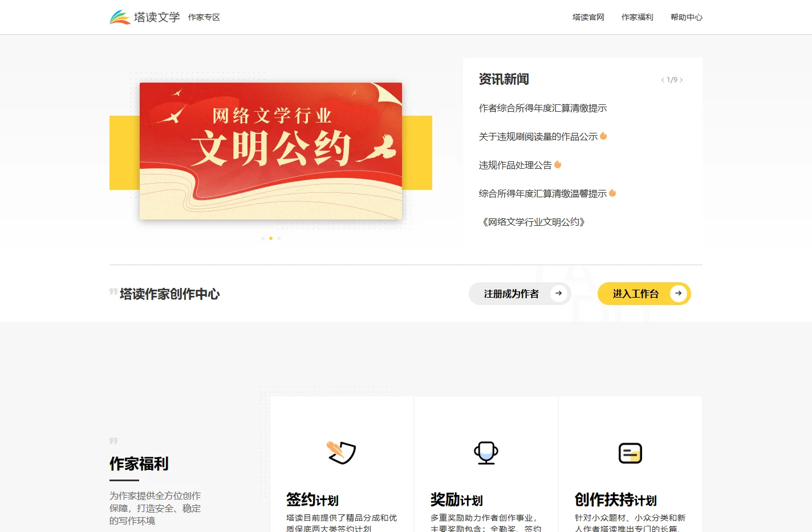Open the 网络文学行业文明公约 banner image
Image resolution: width=812 pixels, height=532 pixels.
(x=271, y=151)
